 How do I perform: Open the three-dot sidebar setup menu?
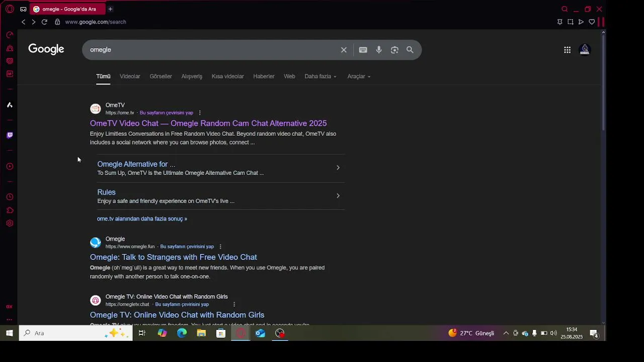coord(9,319)
